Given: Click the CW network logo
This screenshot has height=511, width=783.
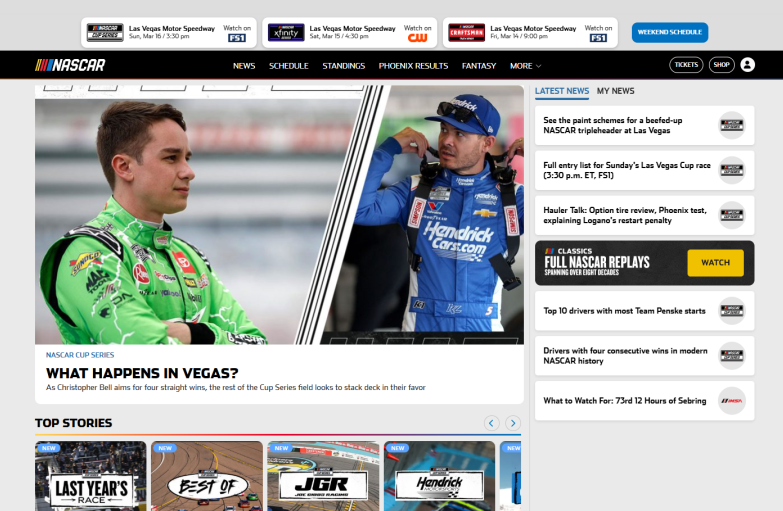Looking at the screenshot, I should pyautogui.click(x=417, y=38).
